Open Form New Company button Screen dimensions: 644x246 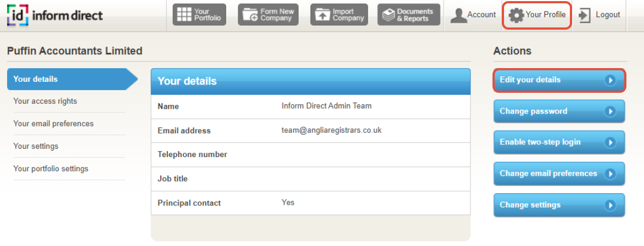268,15
